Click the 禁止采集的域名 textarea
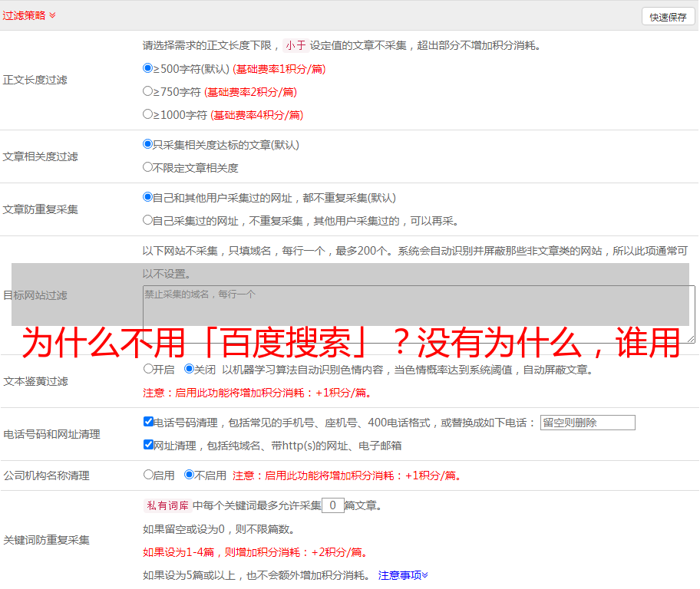 click(x=419, y=314)
